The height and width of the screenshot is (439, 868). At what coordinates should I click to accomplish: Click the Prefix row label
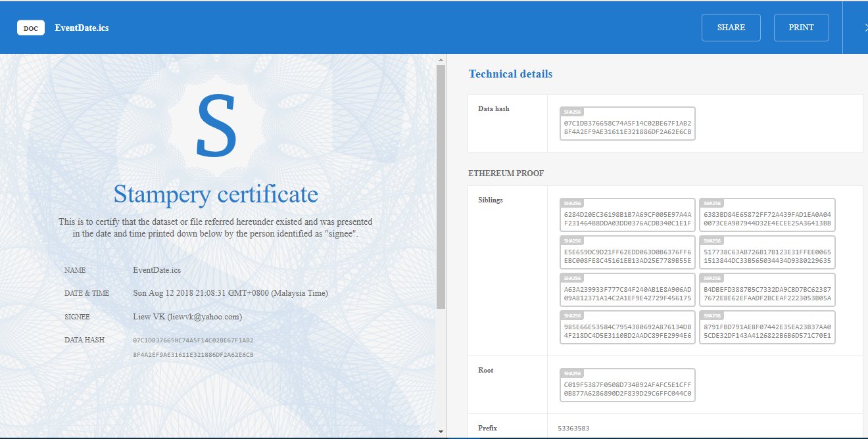pyautogui.click(x=487, y=428)
